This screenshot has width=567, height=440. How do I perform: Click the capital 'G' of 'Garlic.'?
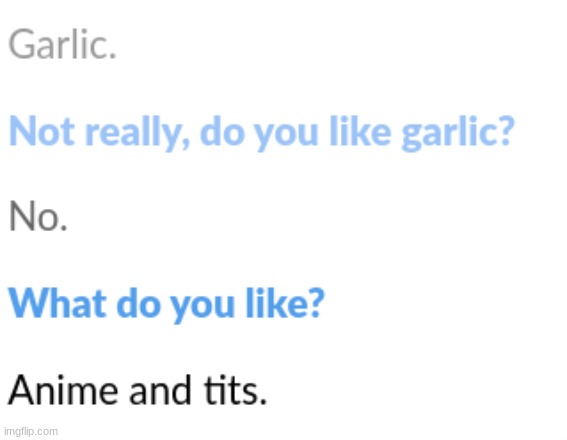[22, 44]
